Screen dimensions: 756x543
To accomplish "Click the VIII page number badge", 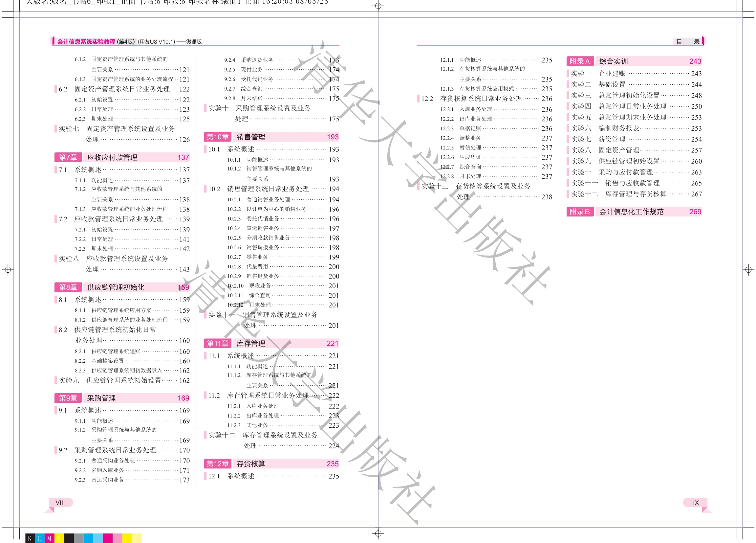I will pos(60,503).
